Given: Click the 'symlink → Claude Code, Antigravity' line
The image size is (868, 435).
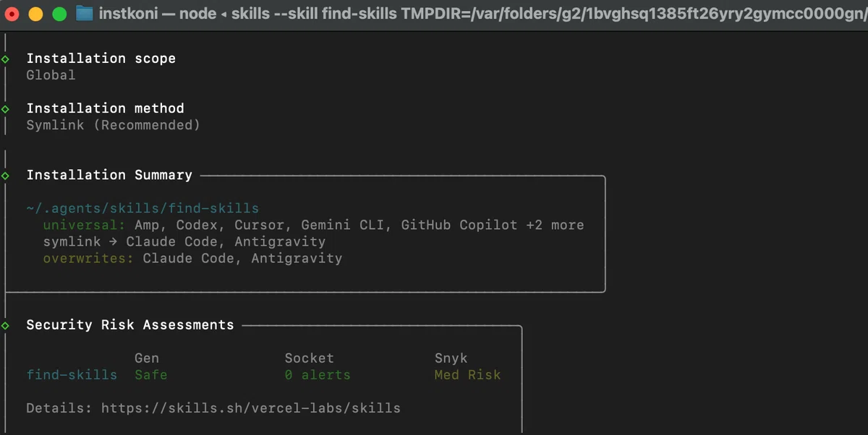Looking at the screenshot, I should (x=184, y=241).
